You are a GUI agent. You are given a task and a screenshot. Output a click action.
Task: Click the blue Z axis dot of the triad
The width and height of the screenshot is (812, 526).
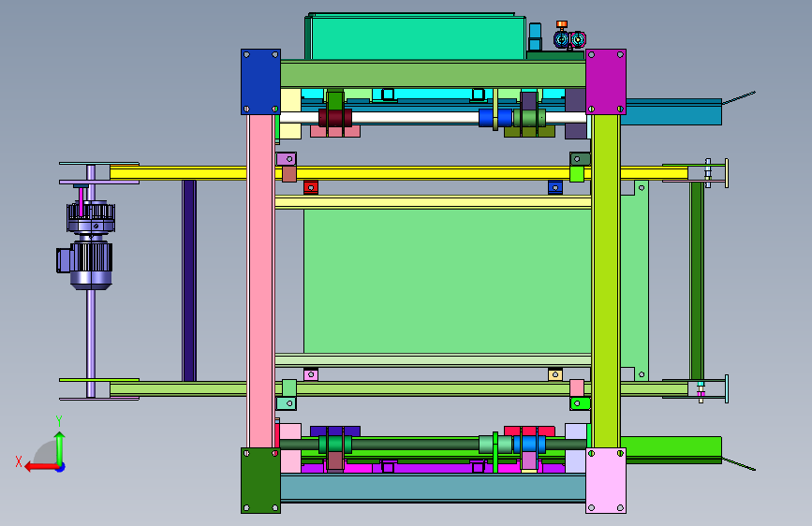click(x=61, y=467)
